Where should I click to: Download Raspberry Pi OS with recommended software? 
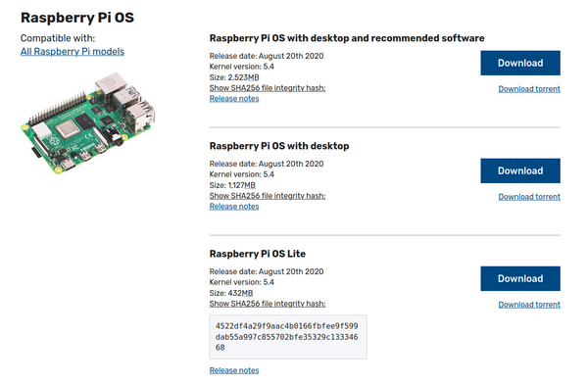(520, 63)
